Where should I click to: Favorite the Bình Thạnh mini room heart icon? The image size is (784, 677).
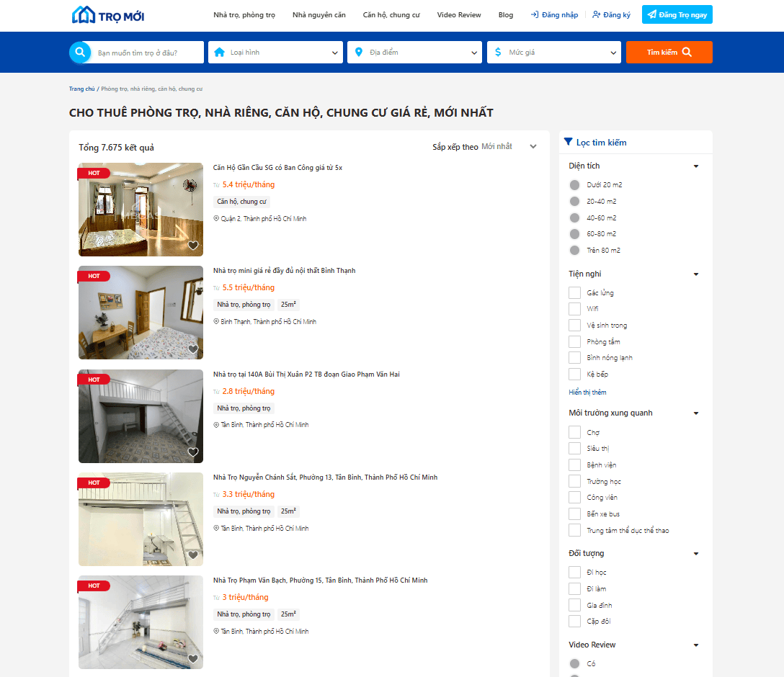193,349
